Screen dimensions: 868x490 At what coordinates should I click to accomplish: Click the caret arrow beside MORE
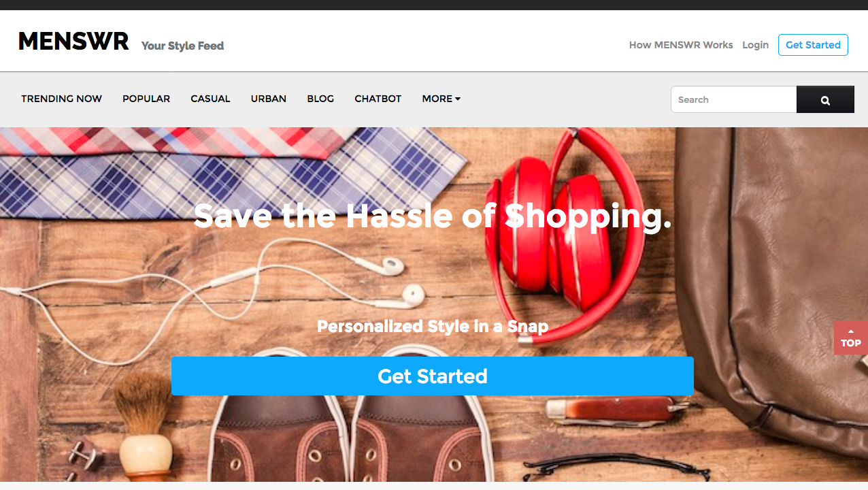(458, 99)
